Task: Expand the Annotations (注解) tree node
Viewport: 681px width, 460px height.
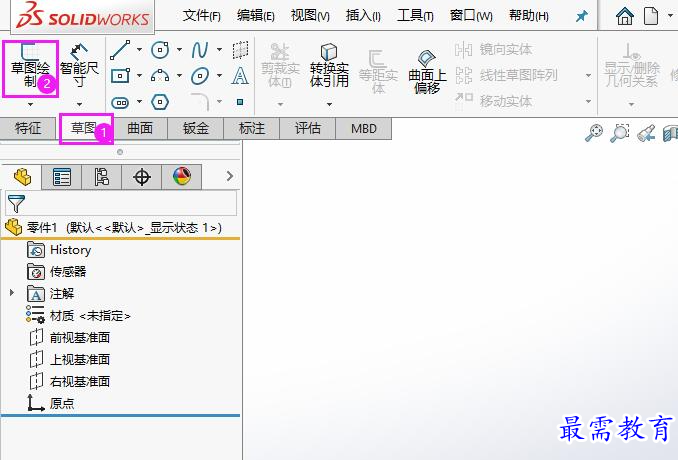Action: point(12,293)
